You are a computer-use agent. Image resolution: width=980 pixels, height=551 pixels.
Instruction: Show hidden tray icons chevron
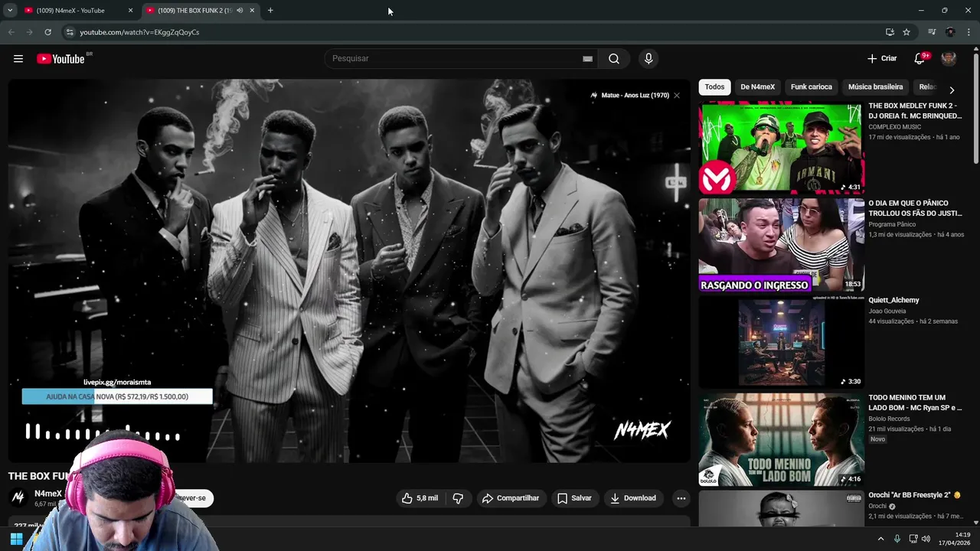point(880,539)
